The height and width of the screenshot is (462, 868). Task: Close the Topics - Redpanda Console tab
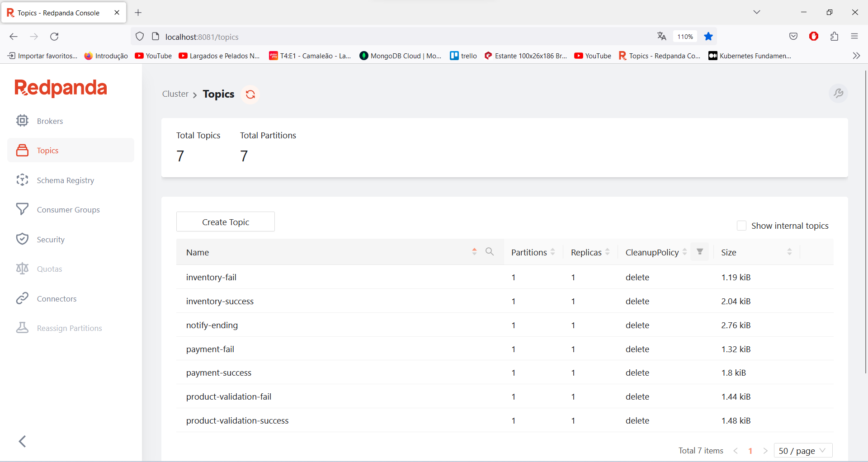point(117,13)
